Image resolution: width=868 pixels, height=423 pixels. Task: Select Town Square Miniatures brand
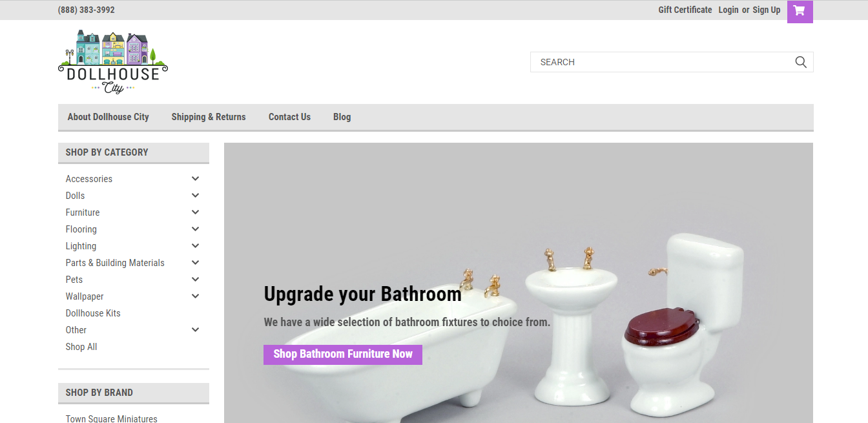(x=112, y=418)
